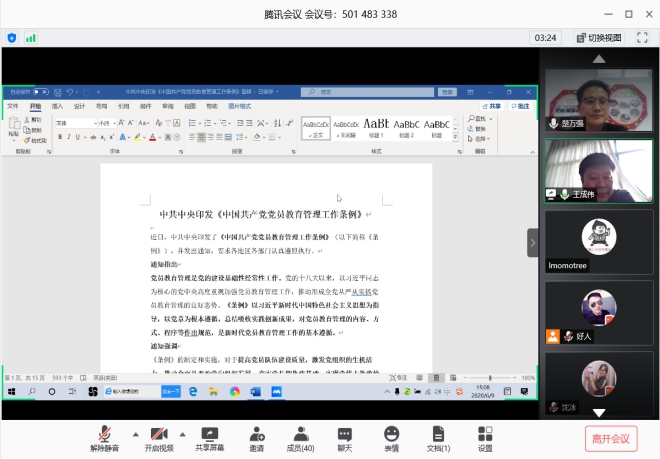Open meeting 设置 settings
This screenshot has height=459, width=660.
[x=485, y=435]
